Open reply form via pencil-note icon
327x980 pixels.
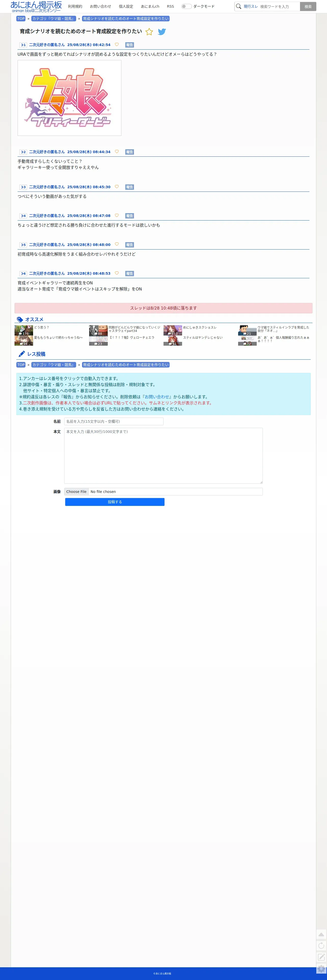click(x=321, y=957)
